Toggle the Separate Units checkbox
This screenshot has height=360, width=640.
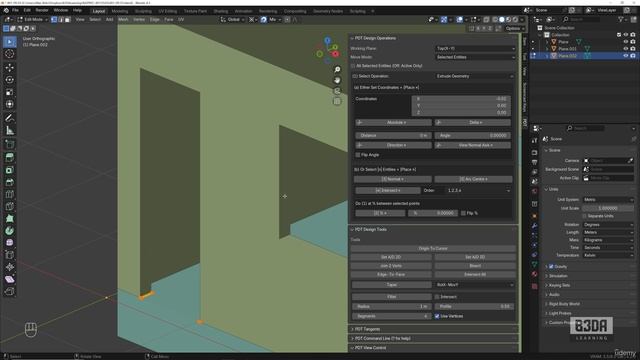coord(584,216)
